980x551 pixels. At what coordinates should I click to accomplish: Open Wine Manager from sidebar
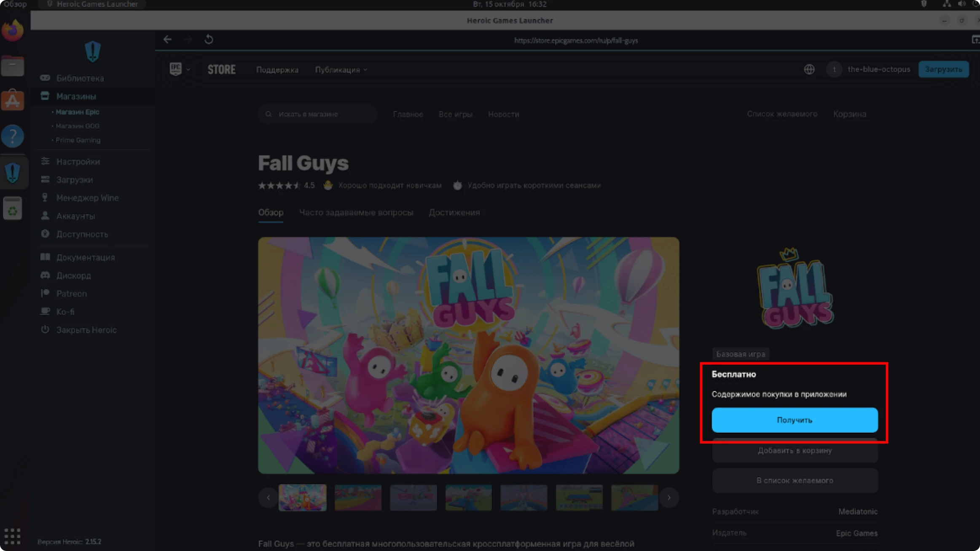point(87,198)
